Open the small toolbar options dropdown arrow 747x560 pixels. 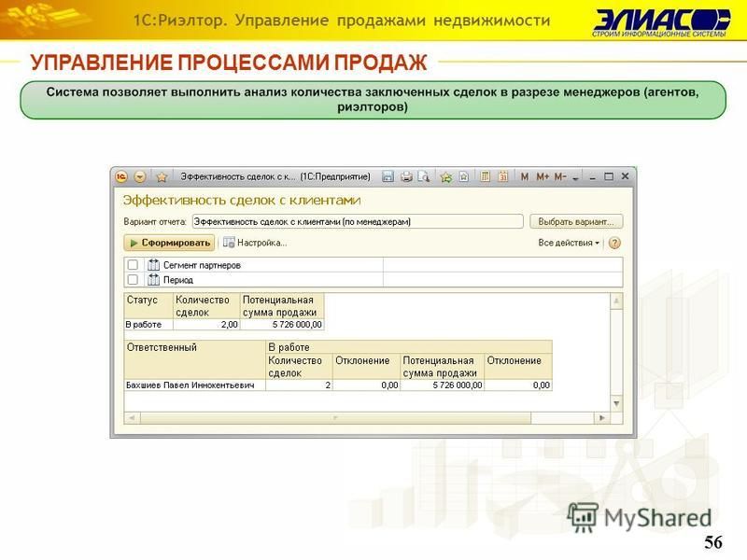[x=575, y=178]
